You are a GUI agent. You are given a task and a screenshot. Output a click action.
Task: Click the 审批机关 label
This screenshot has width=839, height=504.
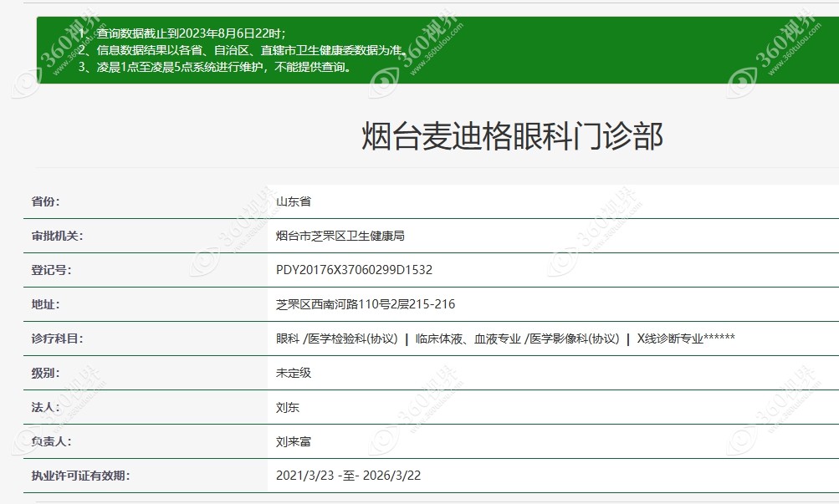pos(57,236)
